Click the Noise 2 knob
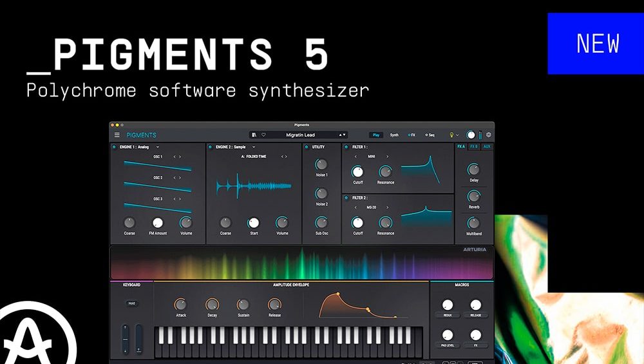The width and height of the screenshot is (644, 364). coord(321,193)
